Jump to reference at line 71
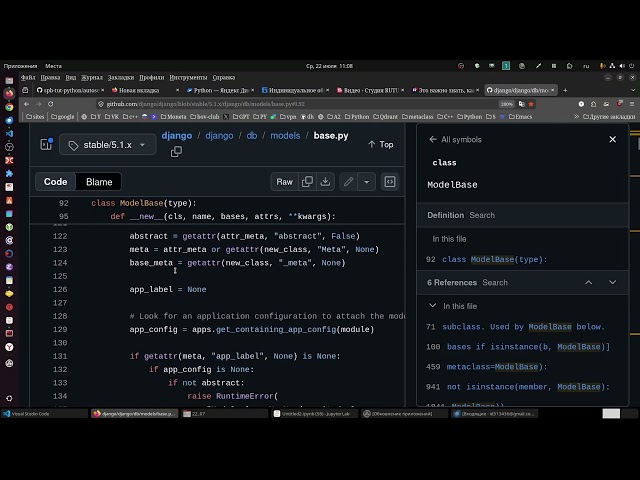 click(x=515, y=327)
